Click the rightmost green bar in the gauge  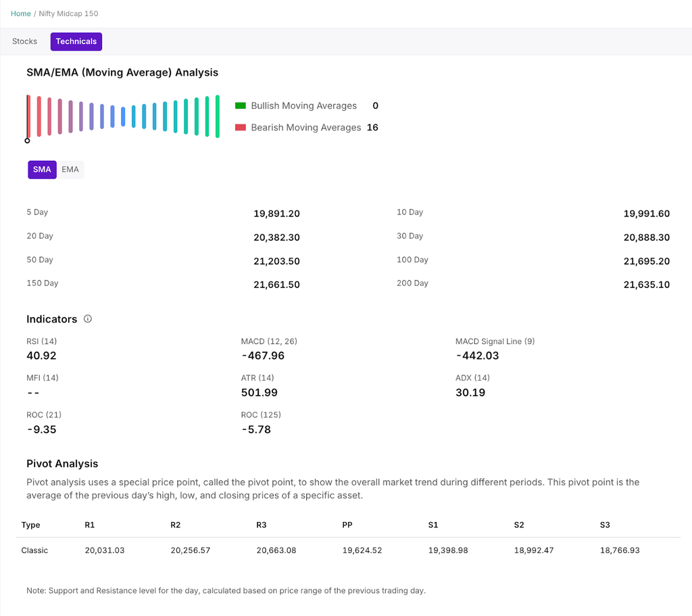pyautogui.click(x=217, y=116)
